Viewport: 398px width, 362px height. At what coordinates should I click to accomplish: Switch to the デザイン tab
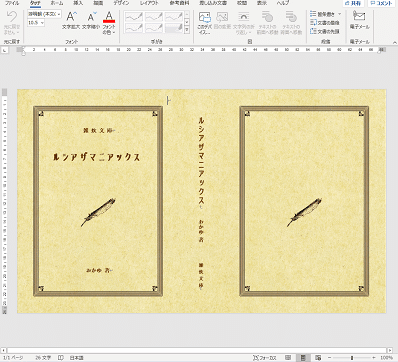coord(121,3)
